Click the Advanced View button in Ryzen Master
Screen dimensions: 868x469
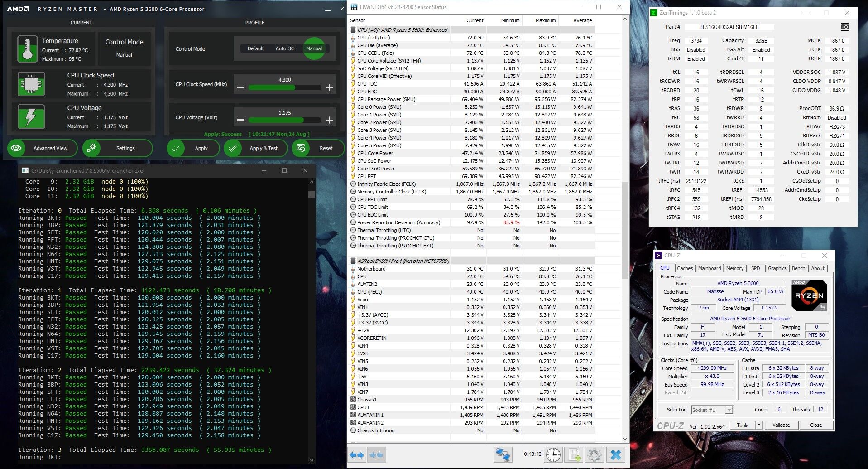(x=42, y=148)
